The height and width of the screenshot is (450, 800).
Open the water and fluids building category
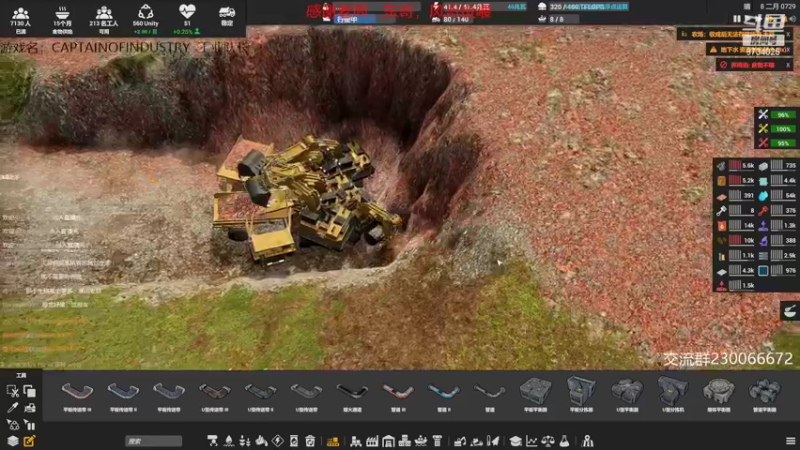[229, 441]
